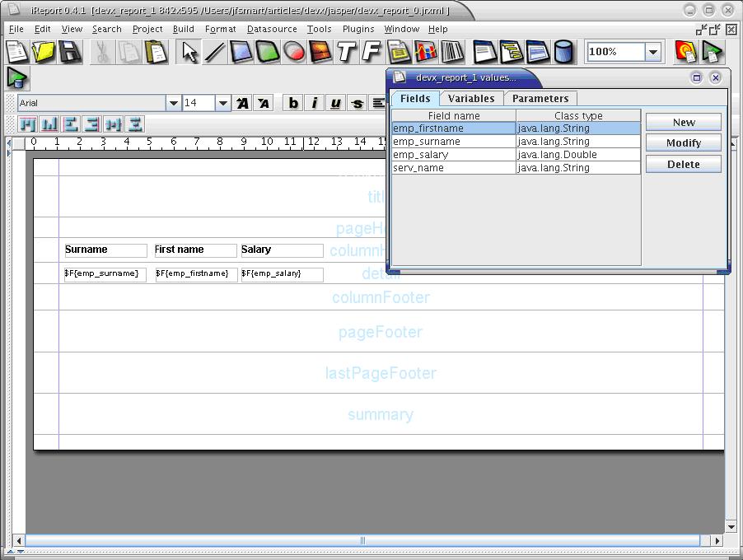Click the Chart tool icon
The width and height of the screenshot is (743, 560).
pyautogui.click(x=426, y=52)
